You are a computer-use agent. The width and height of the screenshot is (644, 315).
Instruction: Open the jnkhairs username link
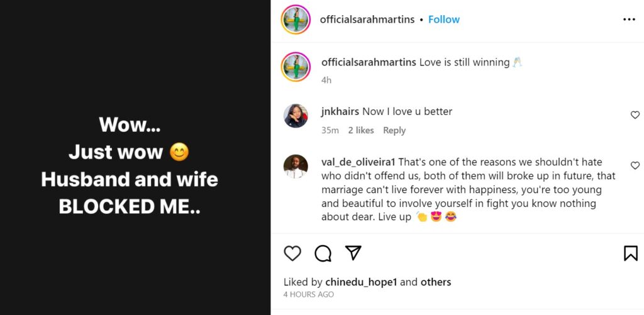(x=340, y=111)
